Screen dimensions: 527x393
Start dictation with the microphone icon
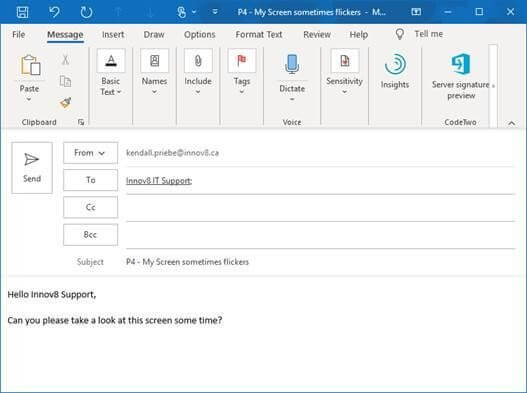pos(292,64)
